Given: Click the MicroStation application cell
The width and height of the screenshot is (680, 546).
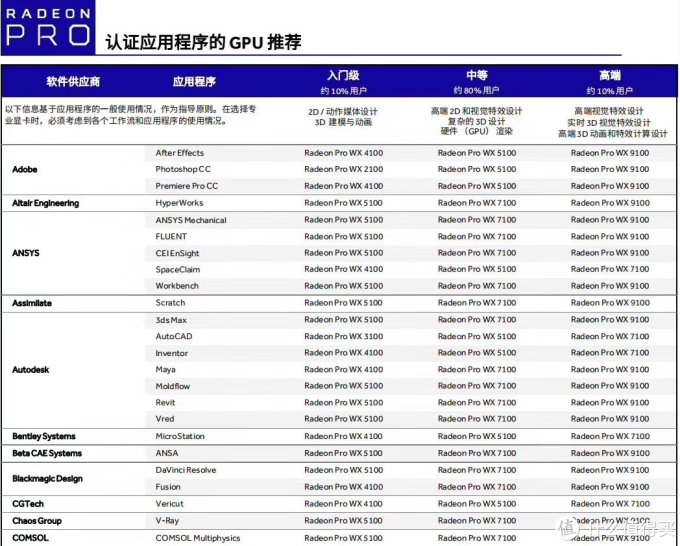Looking at the screenshot, I should [x=180, y=436].
